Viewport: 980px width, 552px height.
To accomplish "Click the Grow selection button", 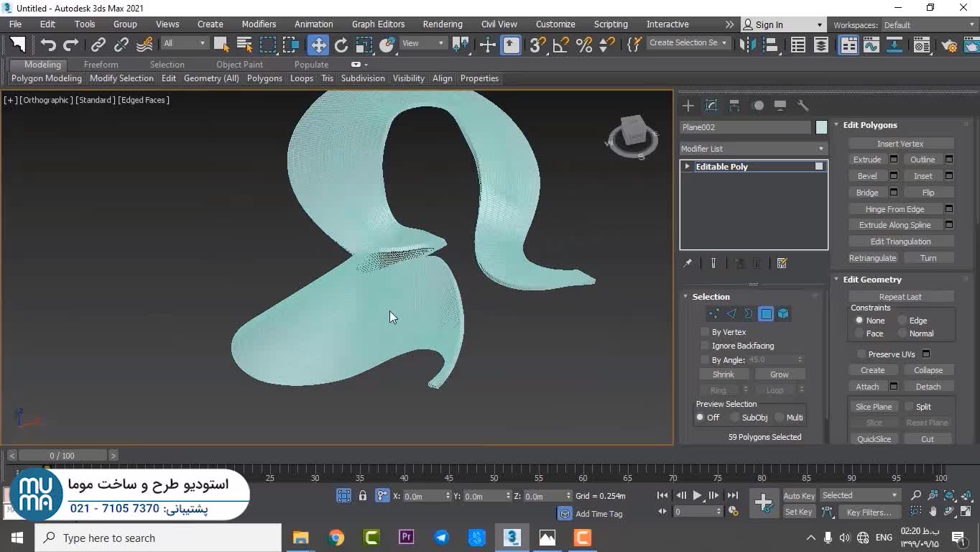I will tap(779, 374).
